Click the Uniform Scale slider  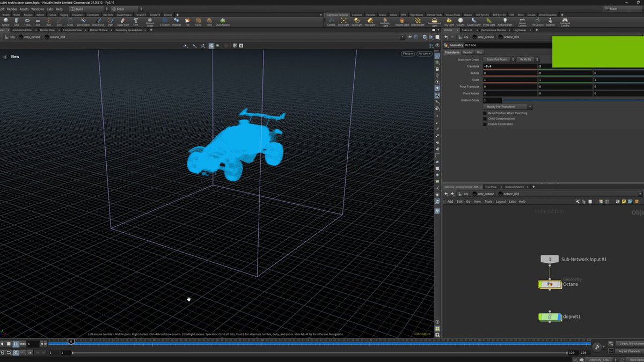[573, 100]
